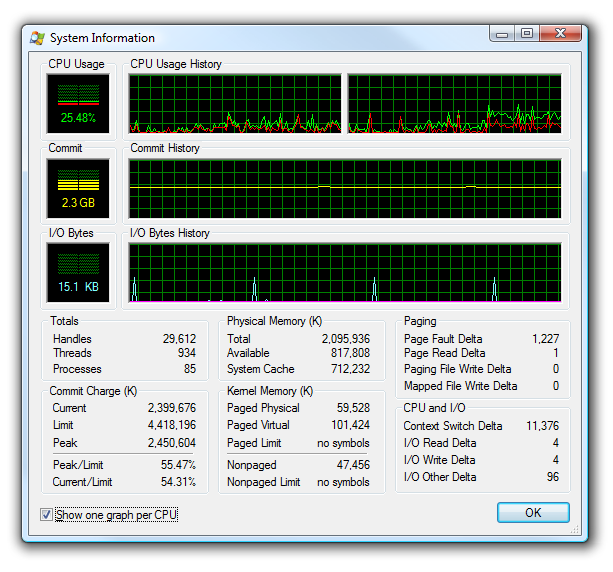This screenshot has height=572, width=613.
Task: Click Context Switch Delta value 11,376
Action: pos(543,425)
